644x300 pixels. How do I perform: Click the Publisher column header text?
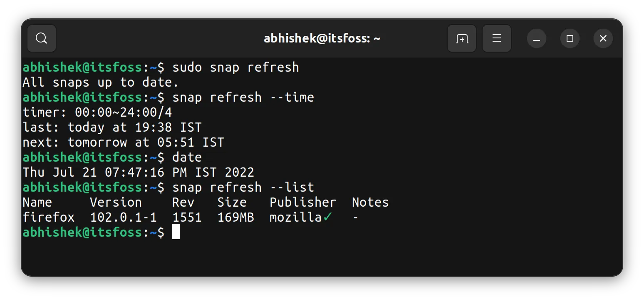tap(302, 202)
